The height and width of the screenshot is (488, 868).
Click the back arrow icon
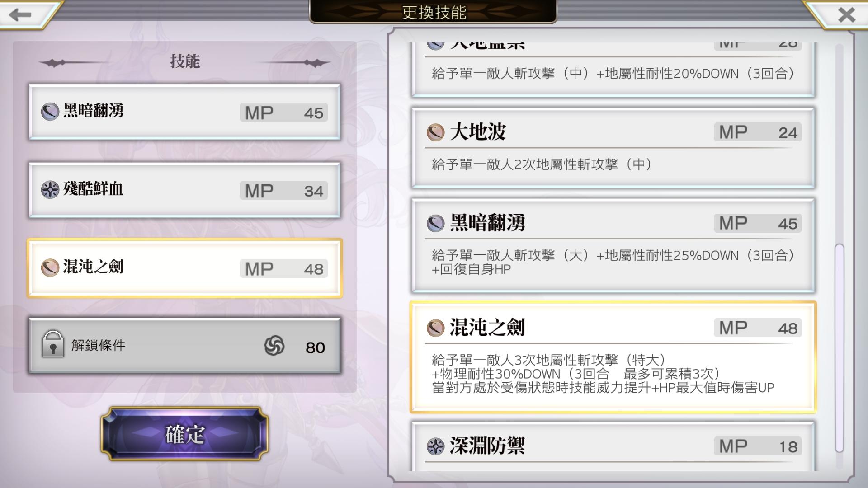click(x=20, y=14)
